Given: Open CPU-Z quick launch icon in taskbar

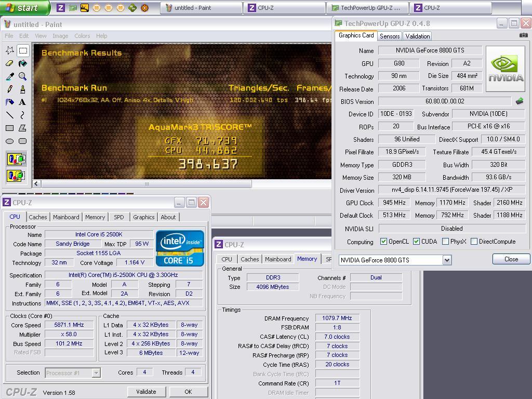Looking at the screenshot, I should tap(61, 7).
